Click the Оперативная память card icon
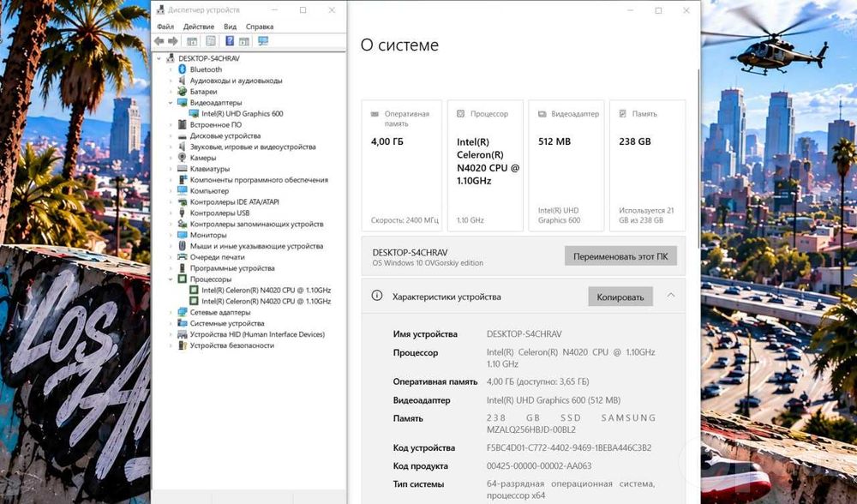Viewport: 857px width, 504px height. pyautogui.click(x=375, y=114)
